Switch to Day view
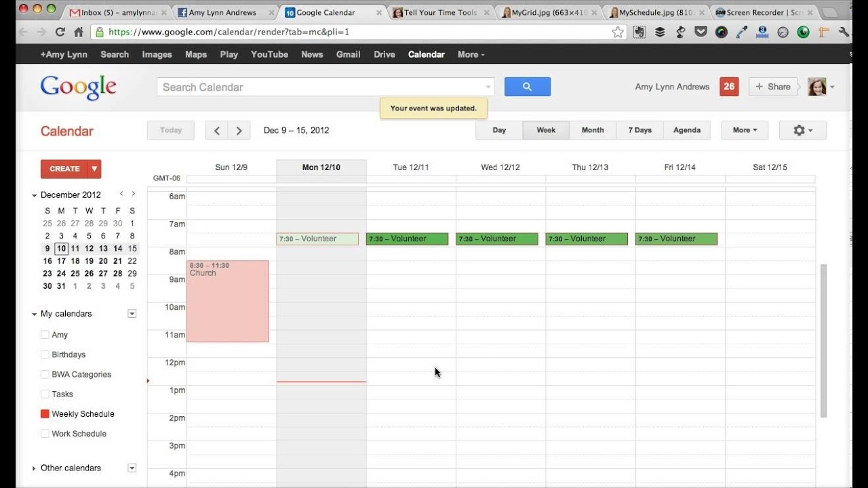Viewport: 868px width, 488px height. (499, 130)
